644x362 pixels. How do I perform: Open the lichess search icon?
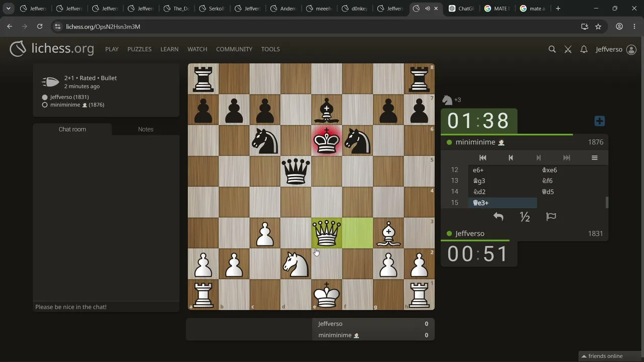click(552, 49)
